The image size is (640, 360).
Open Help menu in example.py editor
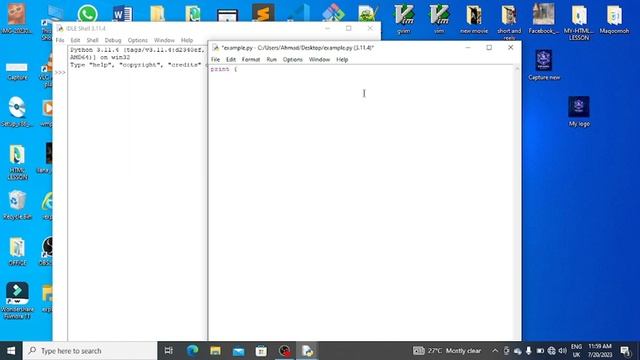[342, 60]
